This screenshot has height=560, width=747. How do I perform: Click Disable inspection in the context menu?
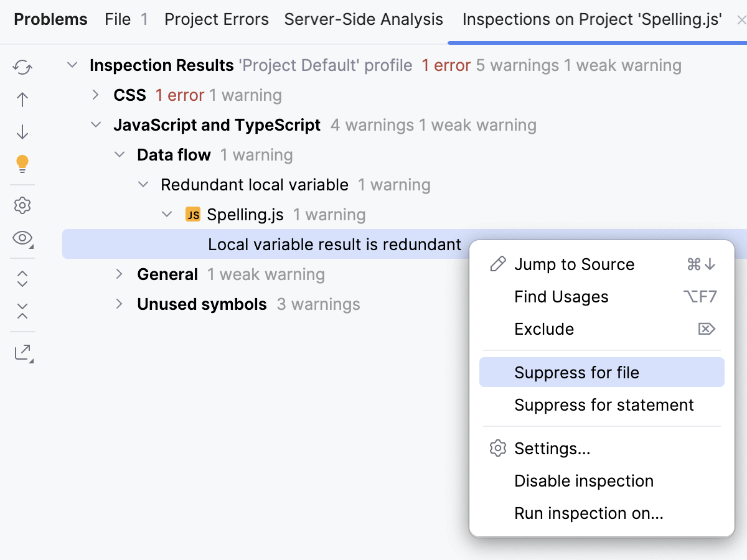click(x=583, y=480)
